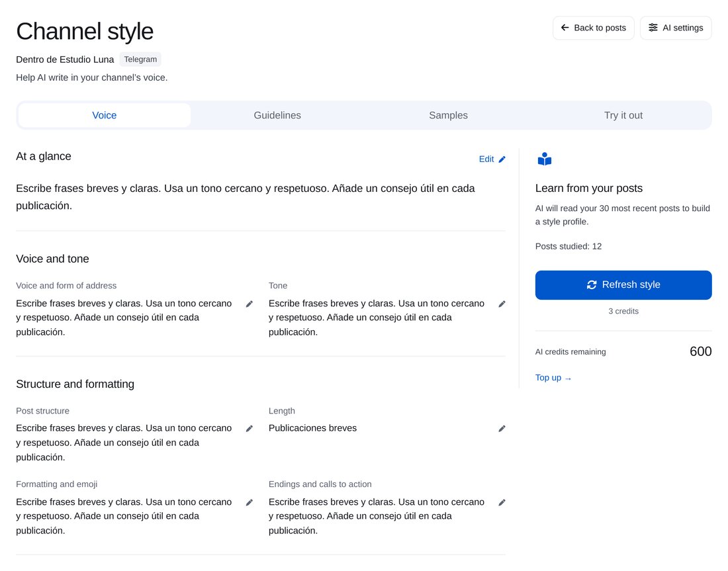Click the back arrow icon in Back to posts

click(x=565, y=27)
